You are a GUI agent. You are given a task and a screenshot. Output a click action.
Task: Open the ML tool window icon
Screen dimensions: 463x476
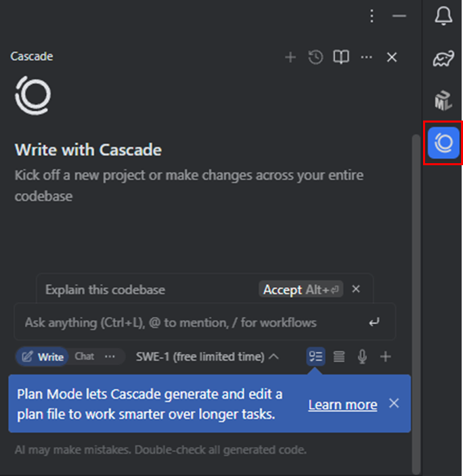click(x=443, y=100)
